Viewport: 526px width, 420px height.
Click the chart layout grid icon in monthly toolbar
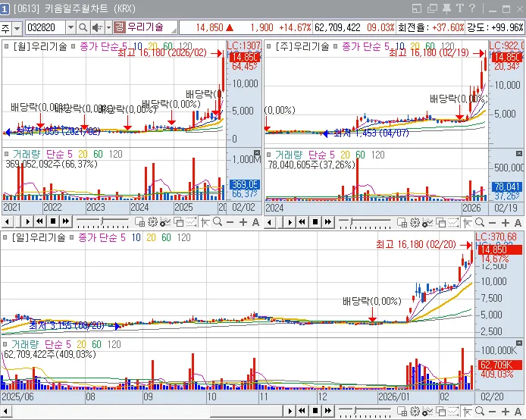click(x=139, y=222)
